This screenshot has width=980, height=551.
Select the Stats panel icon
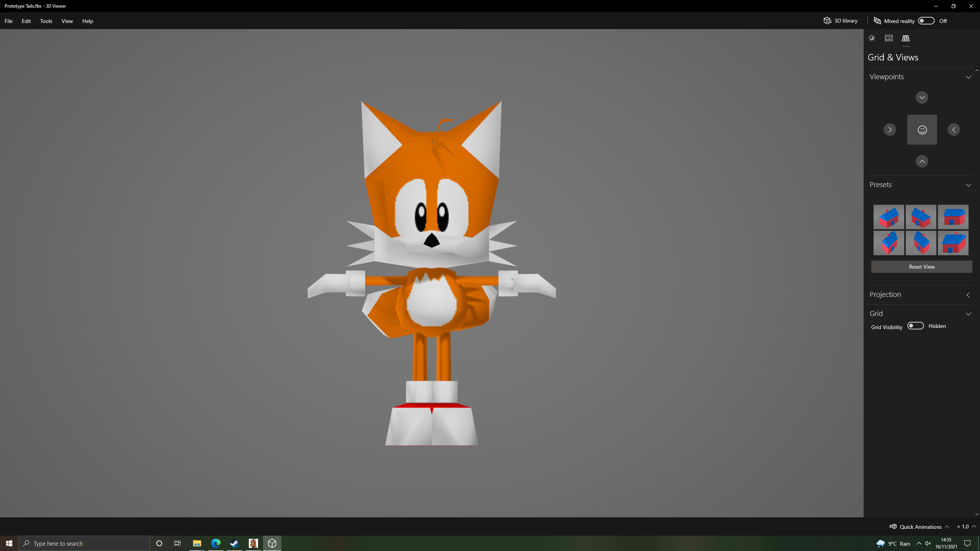click(x=889, y=38)
